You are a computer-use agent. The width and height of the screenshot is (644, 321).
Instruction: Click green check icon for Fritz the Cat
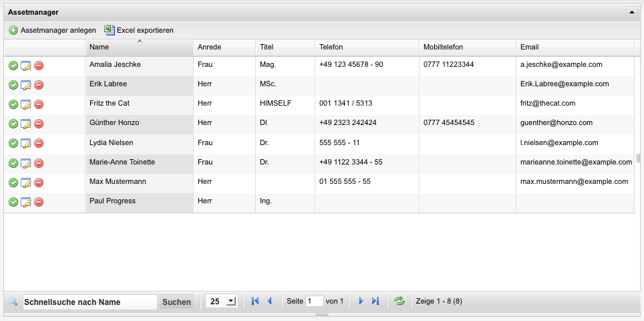point(13,104)
